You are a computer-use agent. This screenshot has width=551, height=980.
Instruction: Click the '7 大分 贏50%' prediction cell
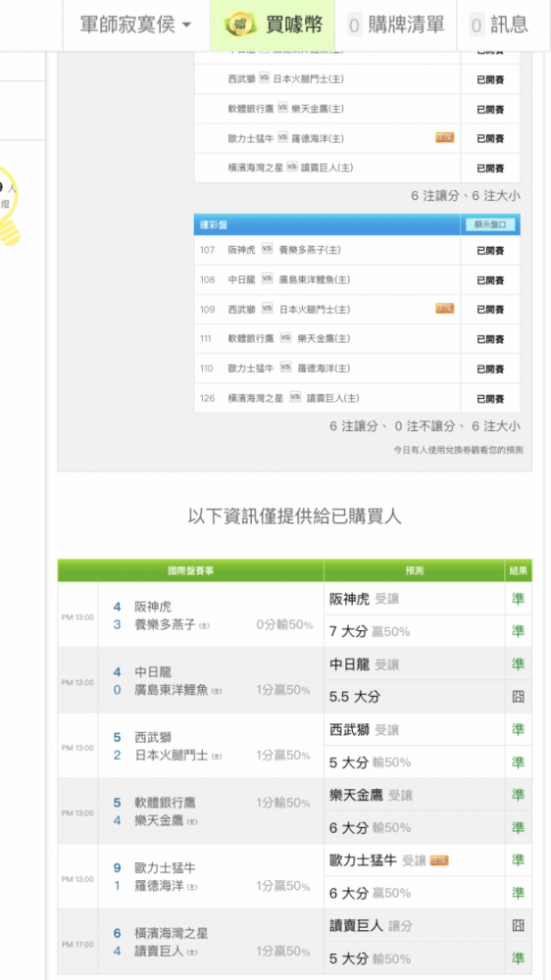click(x=415, y=631)
